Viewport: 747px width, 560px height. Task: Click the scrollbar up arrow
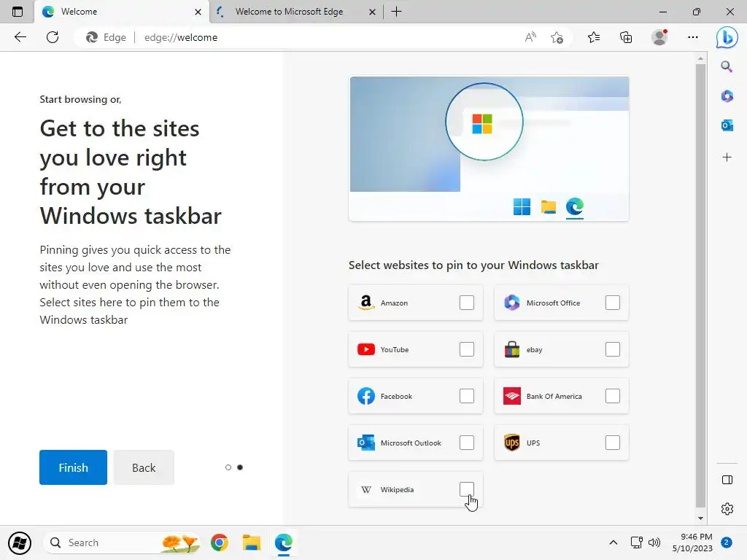[700, 58]
